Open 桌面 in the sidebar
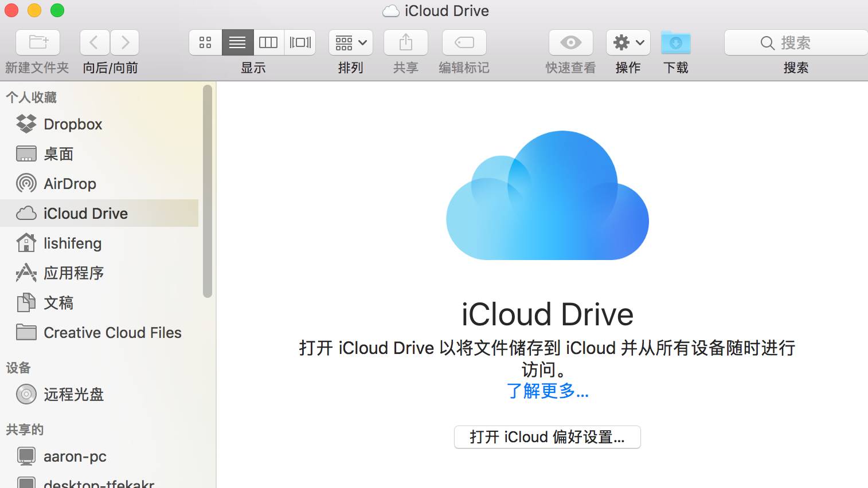Screen dimensions: 868x488 tap(99, 154)
